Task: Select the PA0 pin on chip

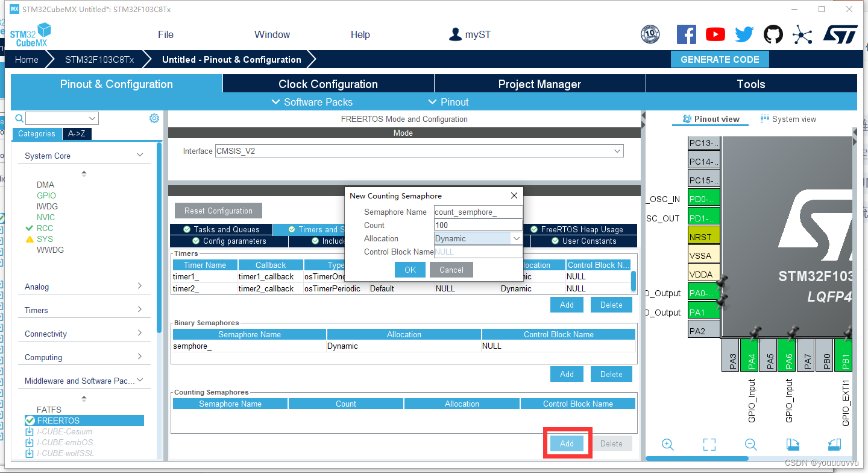Action: [703, 293]
